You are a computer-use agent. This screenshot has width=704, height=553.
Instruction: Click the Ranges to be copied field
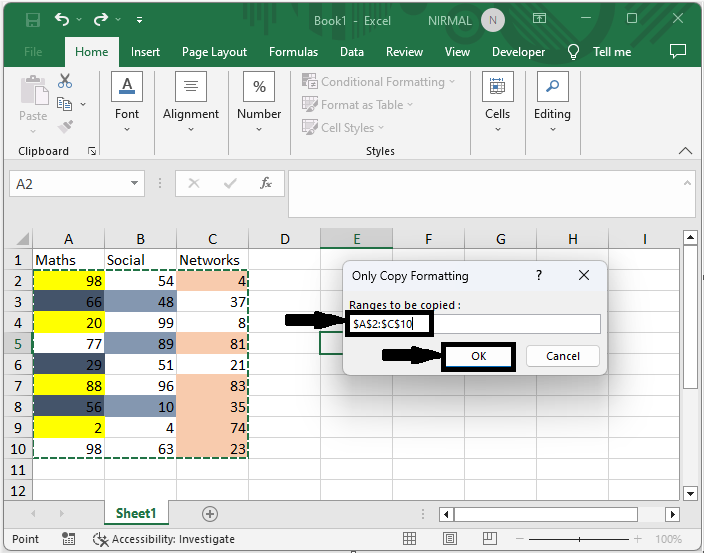[475, 324]
